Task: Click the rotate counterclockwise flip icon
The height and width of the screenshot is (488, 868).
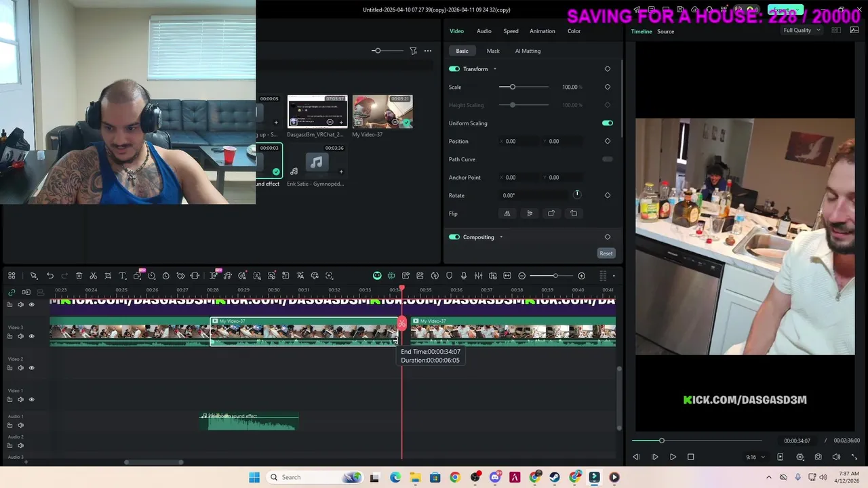Action: (574, 213)
